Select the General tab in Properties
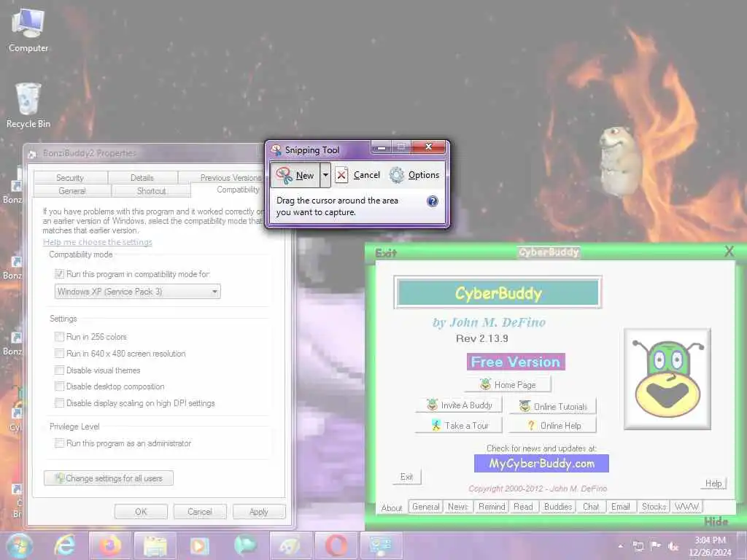Screen dimensions: 747x560 pyautogui.click(x=72, y=191)
